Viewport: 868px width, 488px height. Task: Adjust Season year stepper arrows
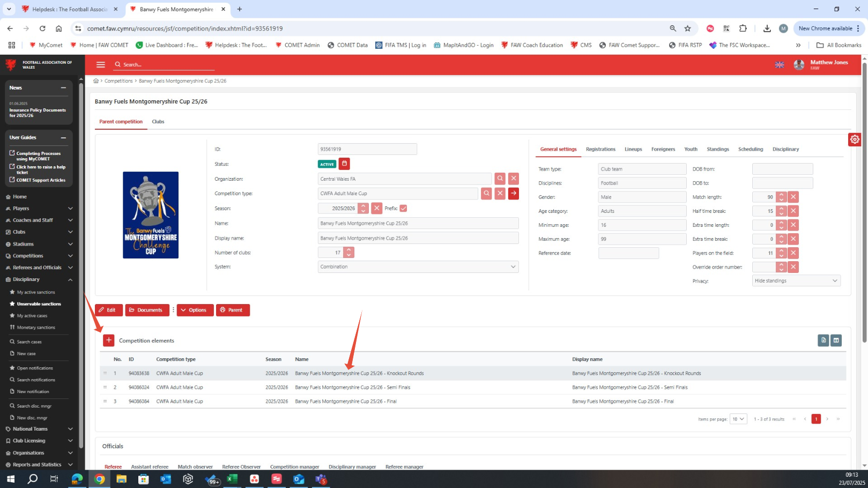click(363, 208)
